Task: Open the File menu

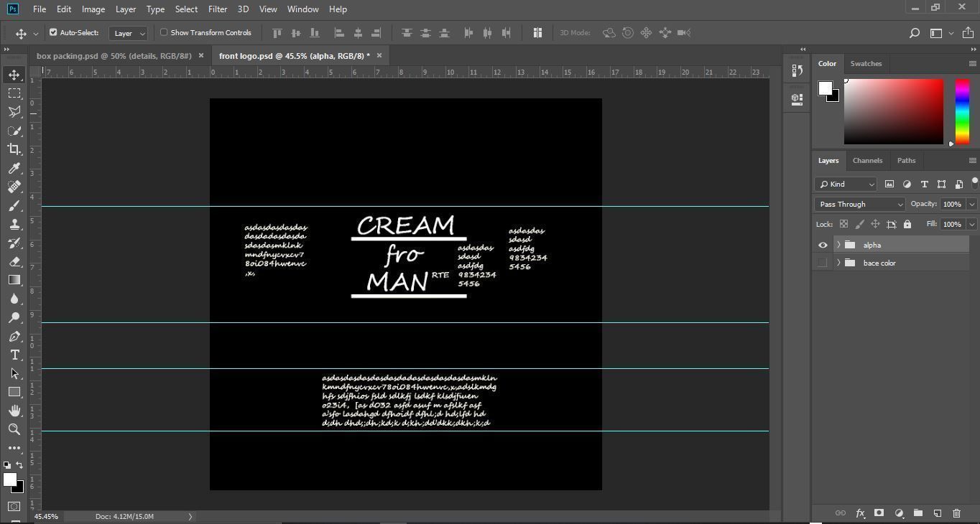Action: click(40, 9)
